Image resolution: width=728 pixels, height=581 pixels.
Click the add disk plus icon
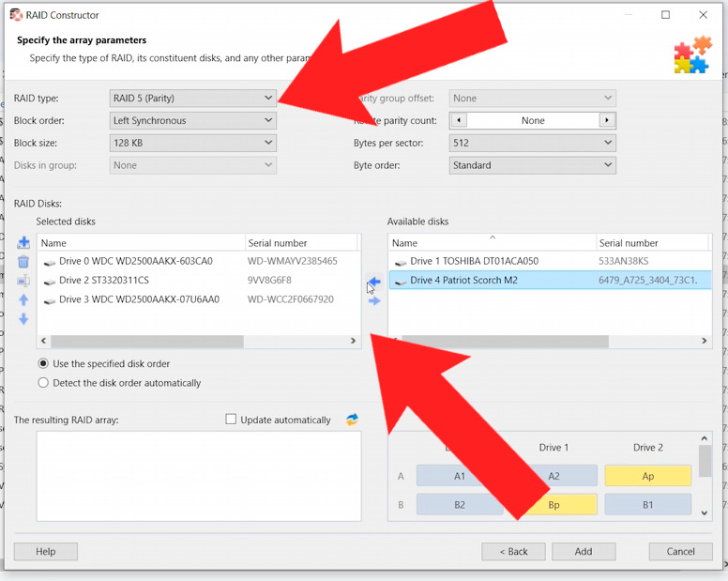(23, 242)
